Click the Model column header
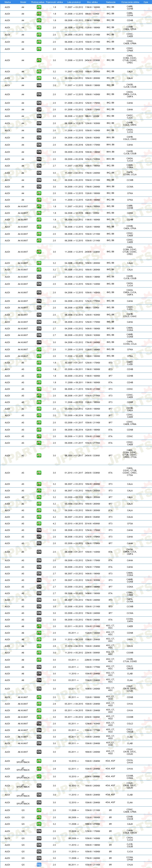The height and width of the screenshot is (868, 152). point(23,2)
